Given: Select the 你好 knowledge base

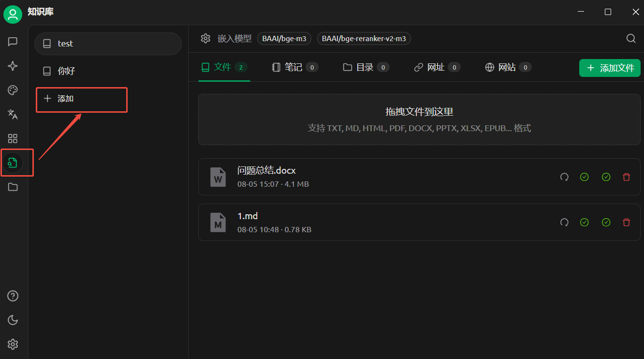Looking at the screenshot, I should coord(108,71).
